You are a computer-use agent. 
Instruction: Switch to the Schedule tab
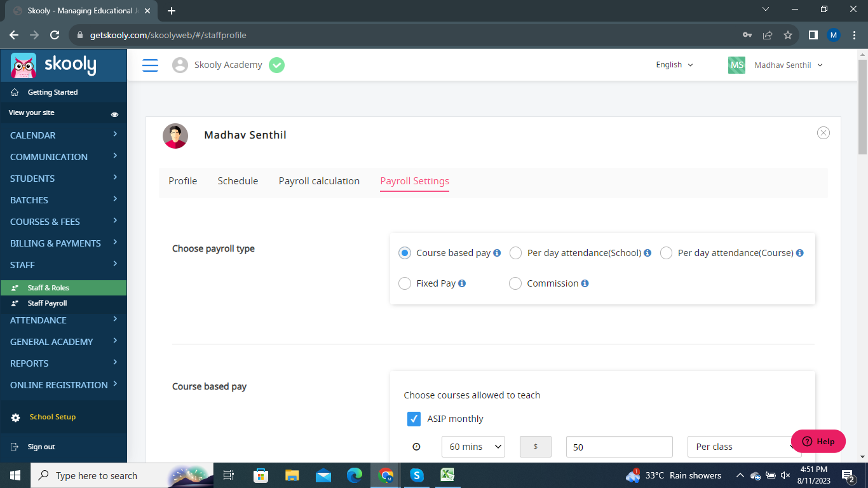pyautogui.click(x=238, y=181)
